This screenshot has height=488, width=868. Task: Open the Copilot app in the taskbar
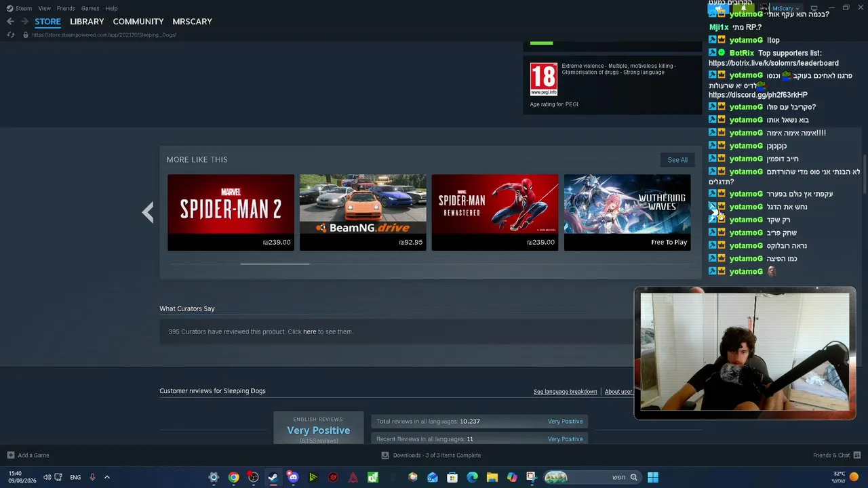(512, 477)
